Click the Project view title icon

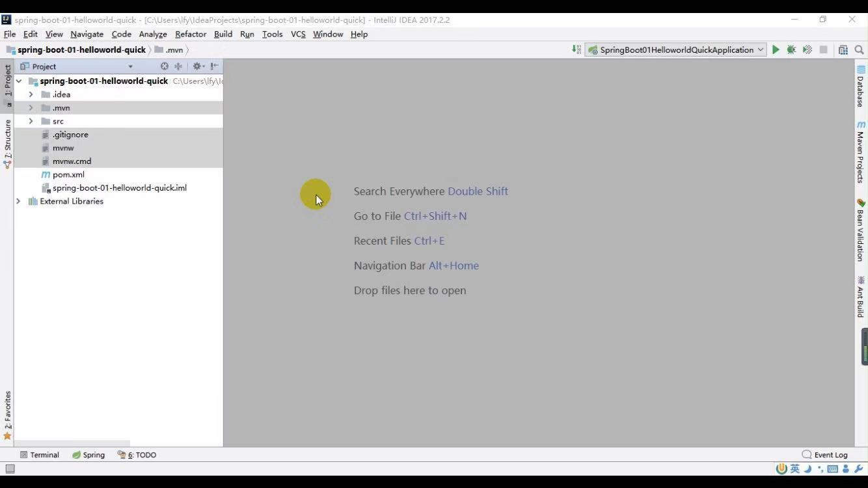(x=25, y=66)
